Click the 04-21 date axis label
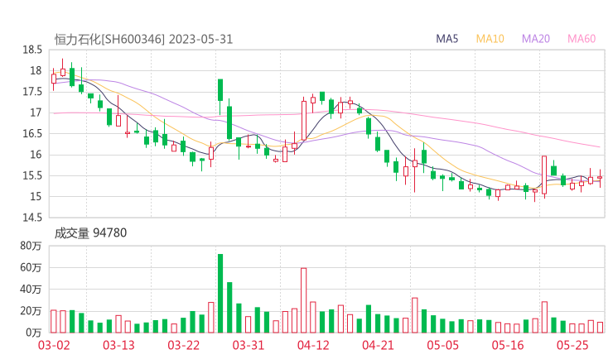The height and width of the screenshot is (364, 613). 378,345
